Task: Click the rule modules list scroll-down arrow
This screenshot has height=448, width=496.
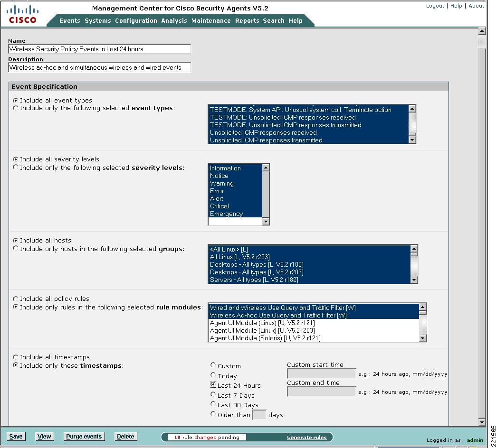Action: [422, 338]
